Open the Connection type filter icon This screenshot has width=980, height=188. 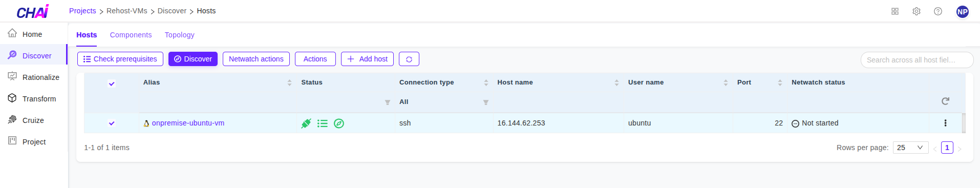[486, 102]
